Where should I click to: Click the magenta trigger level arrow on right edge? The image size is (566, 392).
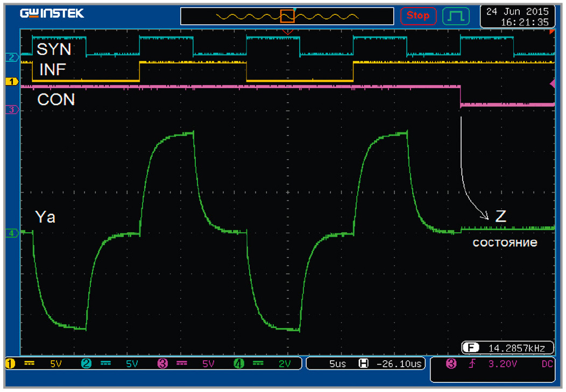[x=553, y=84]
